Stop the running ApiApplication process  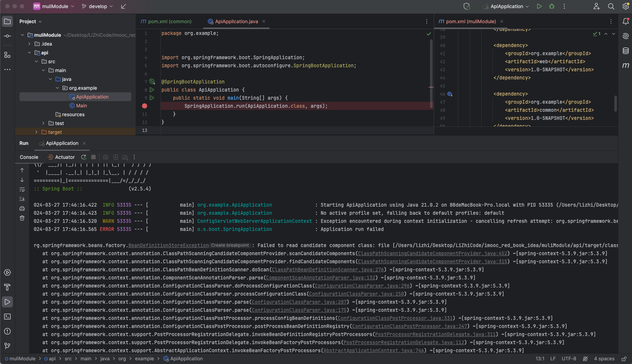tap(93, 157)
